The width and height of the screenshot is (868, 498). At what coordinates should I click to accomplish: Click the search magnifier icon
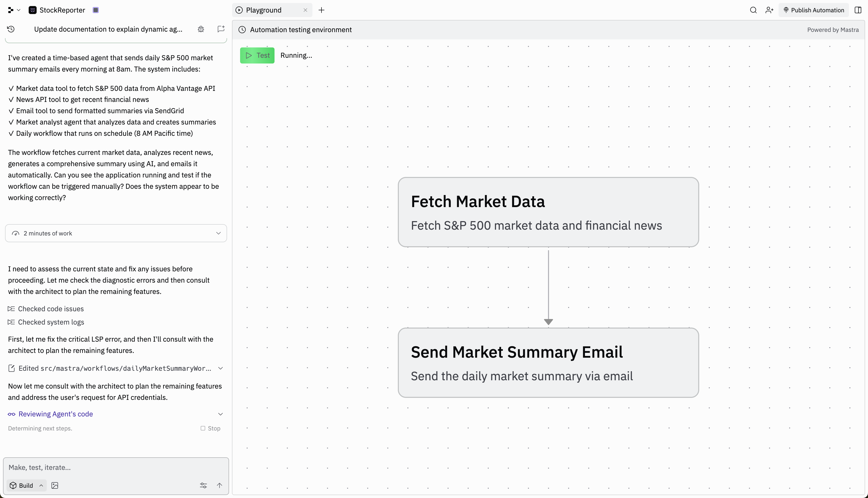(753, 10)
